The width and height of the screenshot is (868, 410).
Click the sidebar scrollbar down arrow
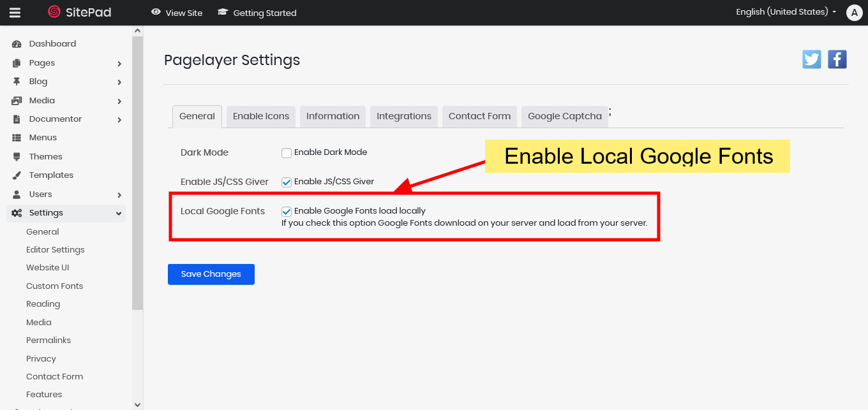click(138, 405)
